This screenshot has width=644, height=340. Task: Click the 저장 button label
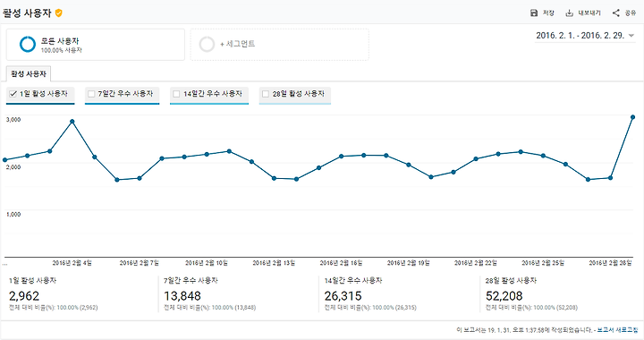click(548, 13)
